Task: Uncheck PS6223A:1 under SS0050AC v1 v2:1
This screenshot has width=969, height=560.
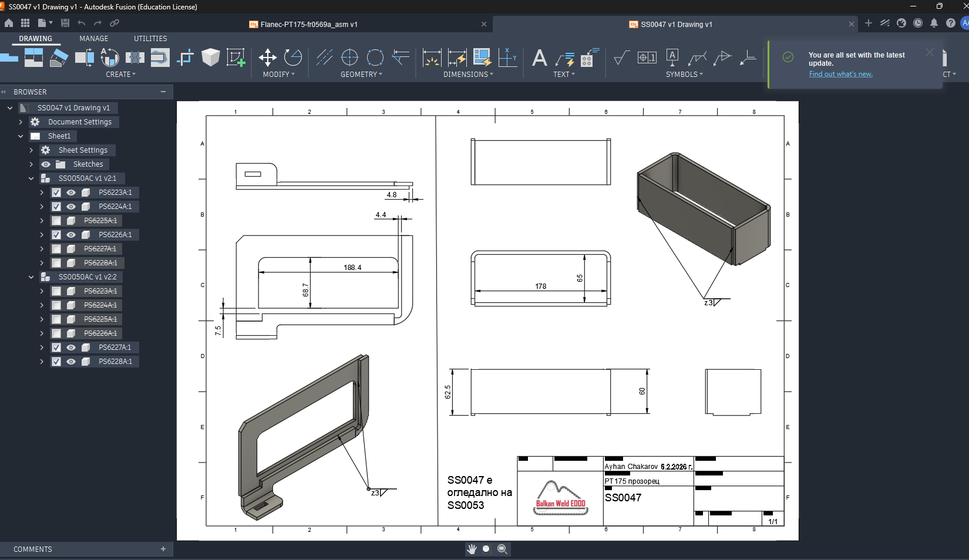Action: click(56, 193)
